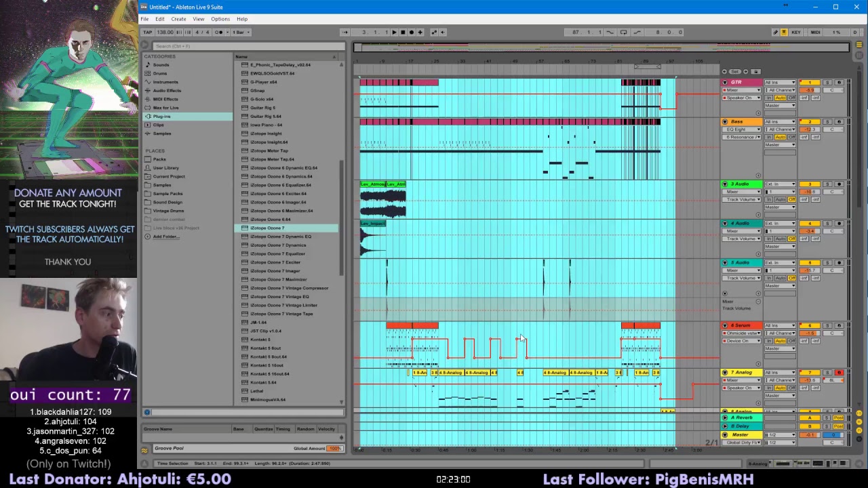This screenshot has height=488, width=868.
Task: Click the Add Folder link
Action: 165,237
